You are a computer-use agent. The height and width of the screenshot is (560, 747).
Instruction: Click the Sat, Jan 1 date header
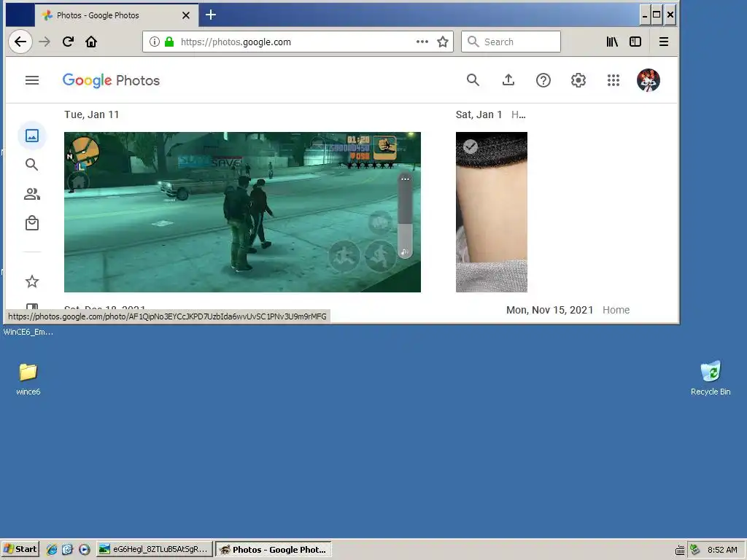pyautogui.click(x=479, y=114)
